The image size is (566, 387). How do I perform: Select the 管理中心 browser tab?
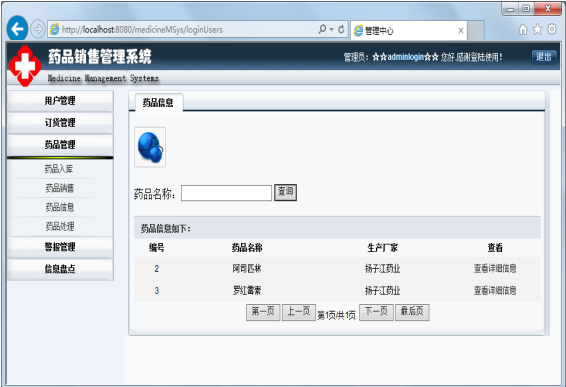point(408,30)
